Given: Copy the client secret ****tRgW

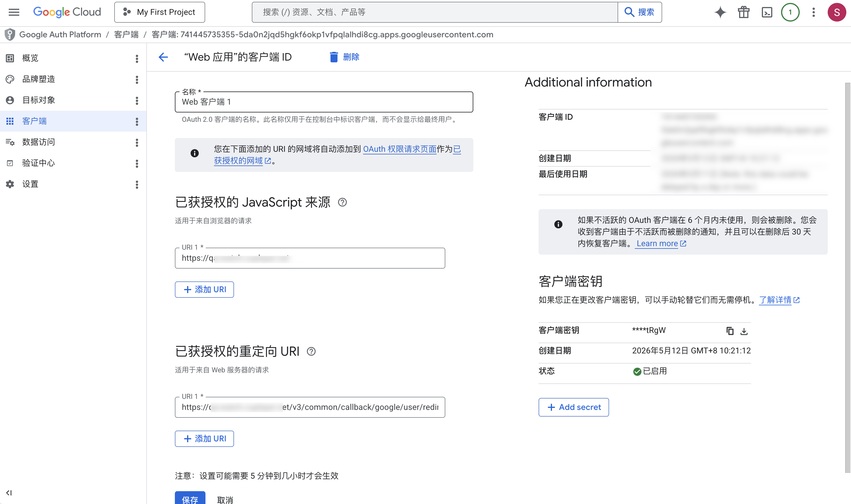Looking at the screenshot, I should [730, 331].
